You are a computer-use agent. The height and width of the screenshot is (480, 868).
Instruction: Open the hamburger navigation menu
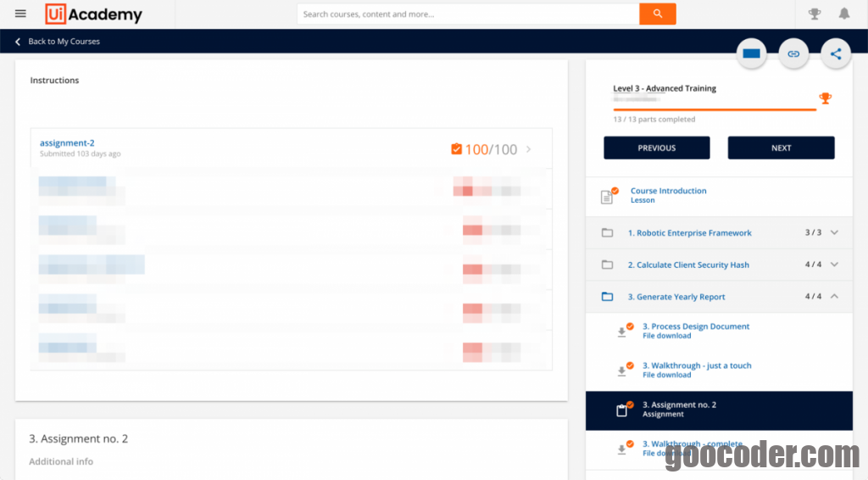20,14
